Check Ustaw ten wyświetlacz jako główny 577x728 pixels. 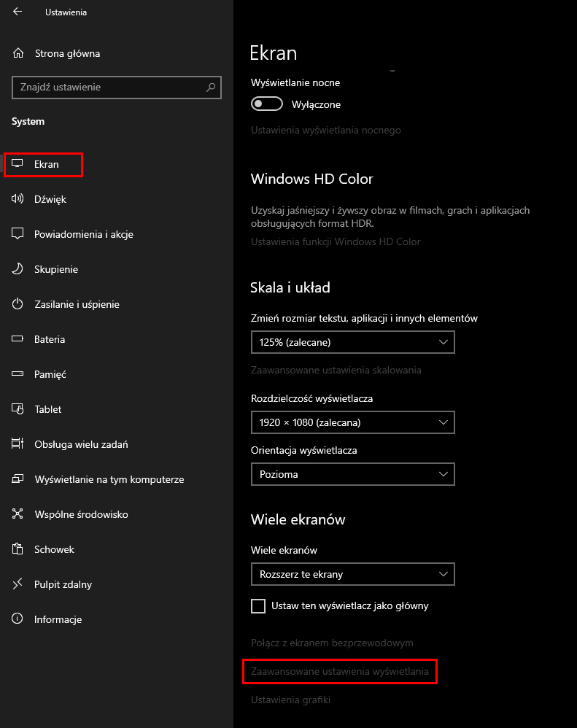pos(258,606)
